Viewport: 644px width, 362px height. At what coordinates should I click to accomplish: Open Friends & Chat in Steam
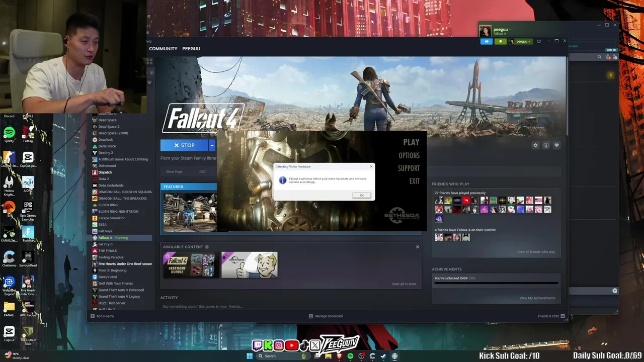tap(551, 316)
